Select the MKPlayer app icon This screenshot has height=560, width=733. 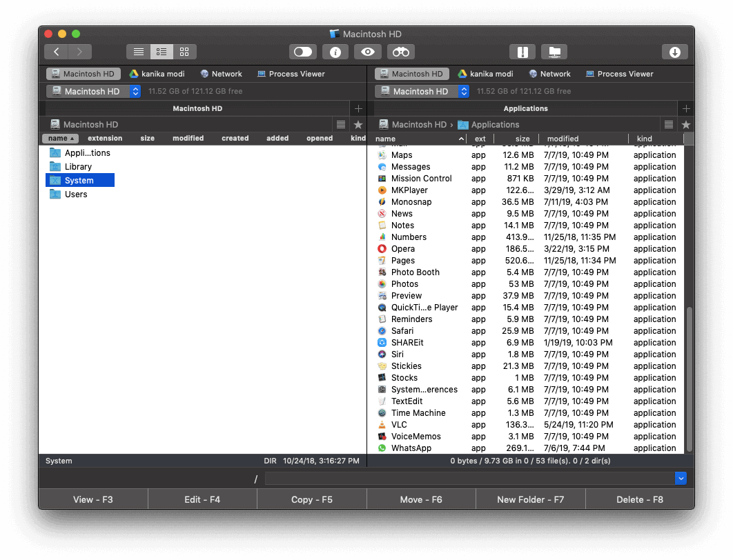[382, 190]
